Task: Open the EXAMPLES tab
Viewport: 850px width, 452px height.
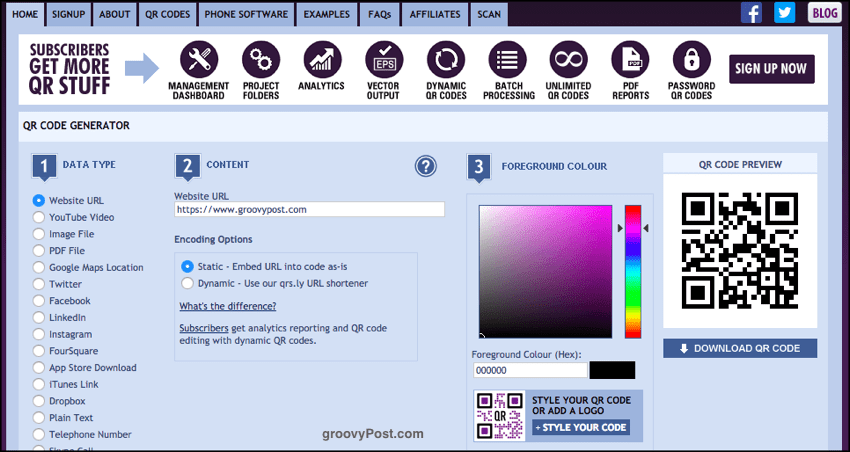Action: click(327, 14)
